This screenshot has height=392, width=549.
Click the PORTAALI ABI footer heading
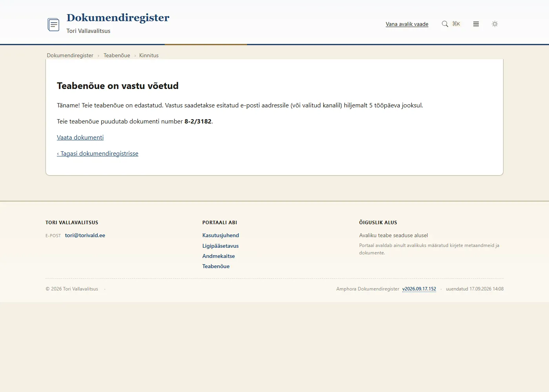pyautogui.click(x=220, y=222)
